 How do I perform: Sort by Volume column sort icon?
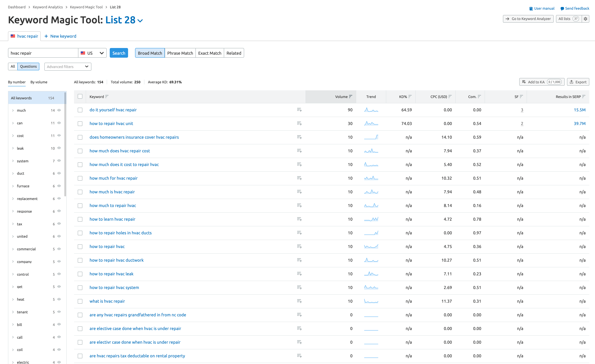pyautogui.click(x=351, y=96)
